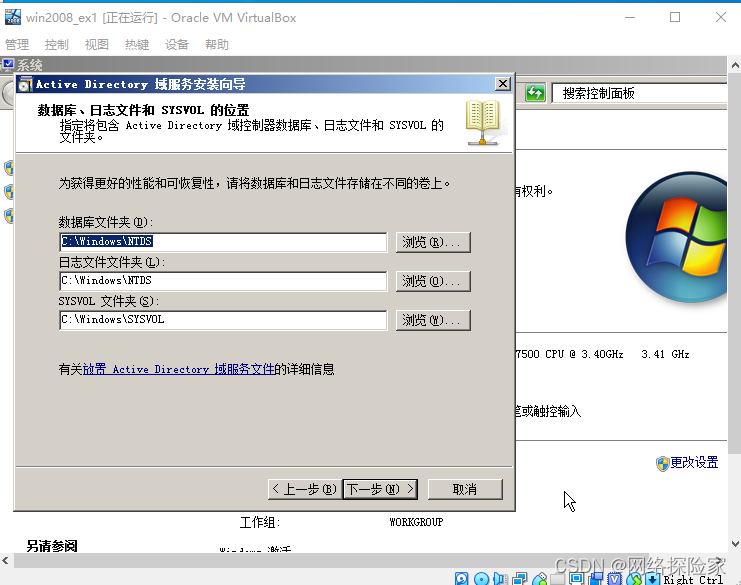Open the 帮助 menu
The width and height of the screenshot is (741, 585).
[x=217, y=44]
